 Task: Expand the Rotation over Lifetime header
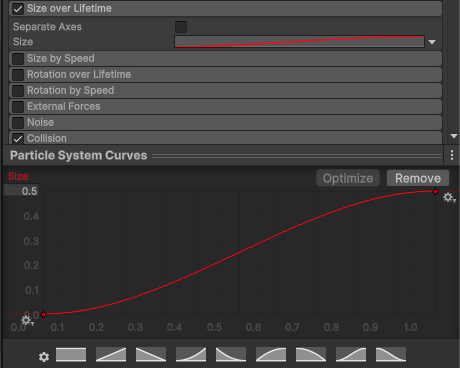click(226, 74)
